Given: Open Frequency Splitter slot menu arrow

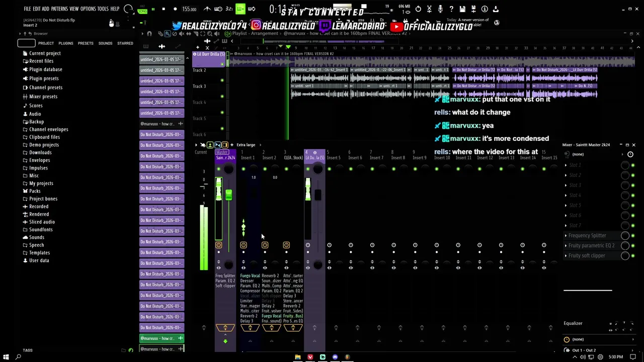Looking at the screenshot, I should click(566, 235).
